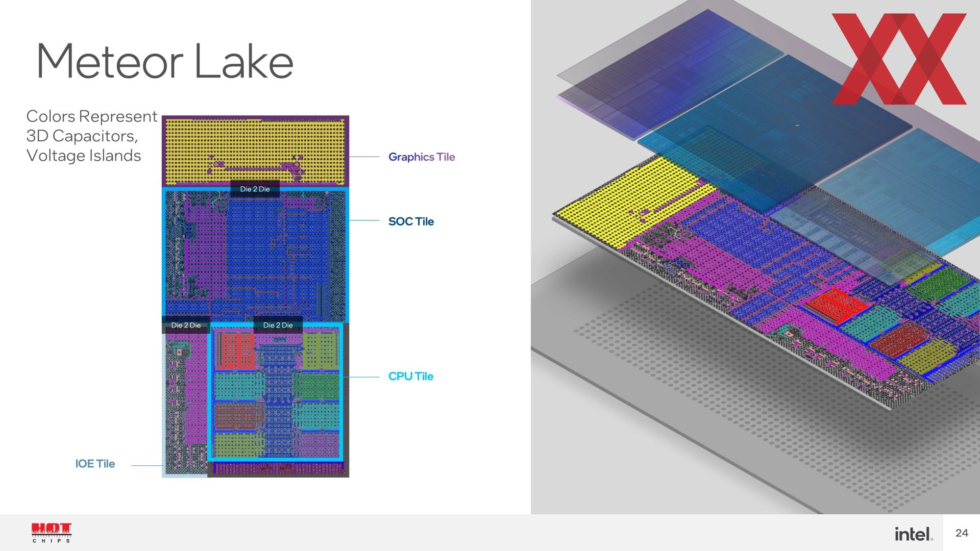Viewport: 980px width, 551px height.
Task: Select the Graphics Tile label
Action: pyautogui.click(x=422, y=157)
